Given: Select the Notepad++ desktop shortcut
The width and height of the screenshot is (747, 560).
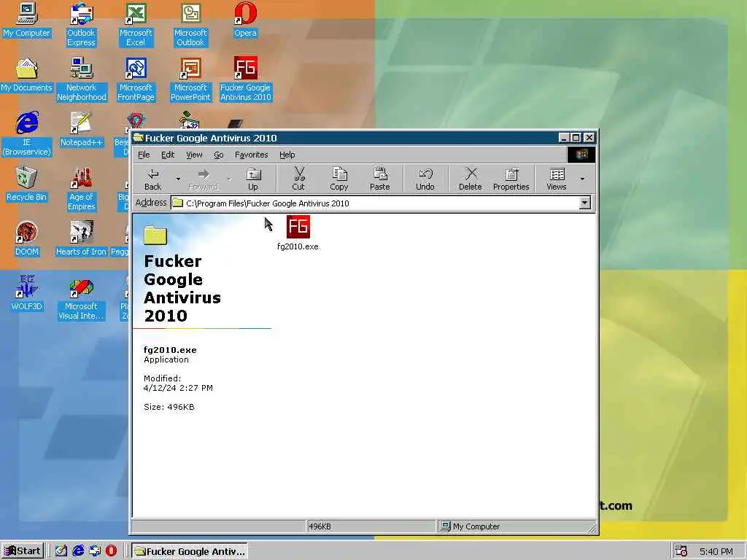Looking at the screenshot, I should (81, 130).
